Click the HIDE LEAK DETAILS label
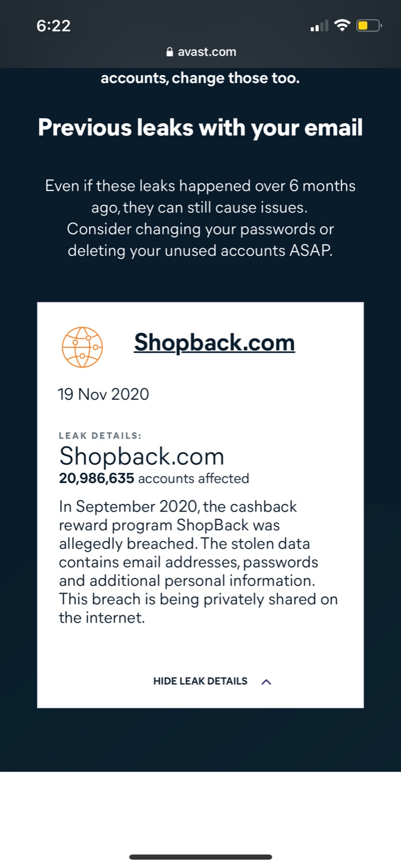Image resolution: width=401 pixels, height=868 pixels. click(200, 681)
